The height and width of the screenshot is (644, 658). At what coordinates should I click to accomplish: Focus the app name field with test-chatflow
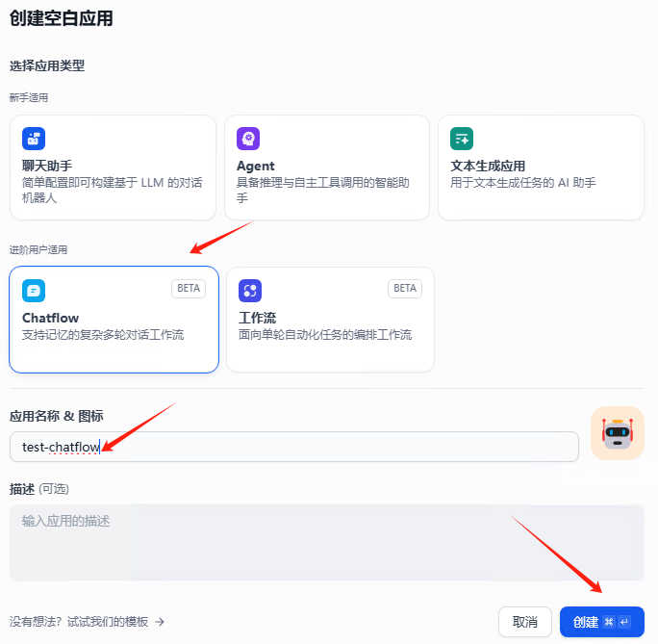click(x=293, y=447)
